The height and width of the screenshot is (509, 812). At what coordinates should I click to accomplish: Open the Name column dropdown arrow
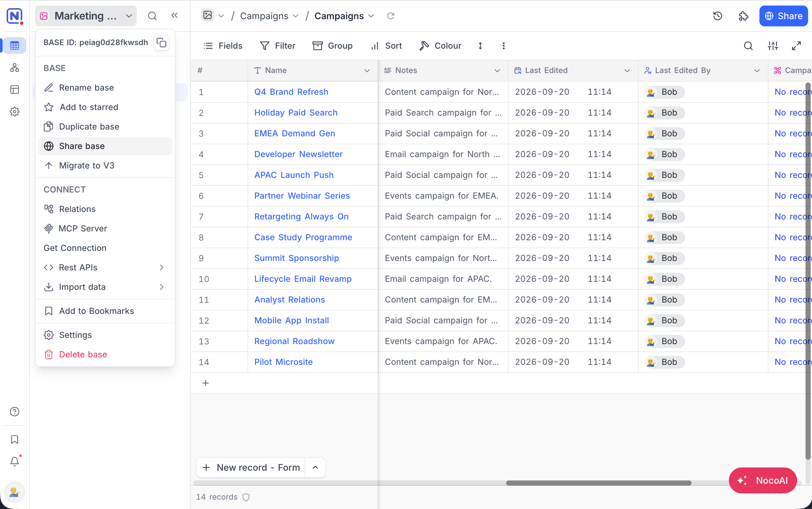tap(367, 70)
